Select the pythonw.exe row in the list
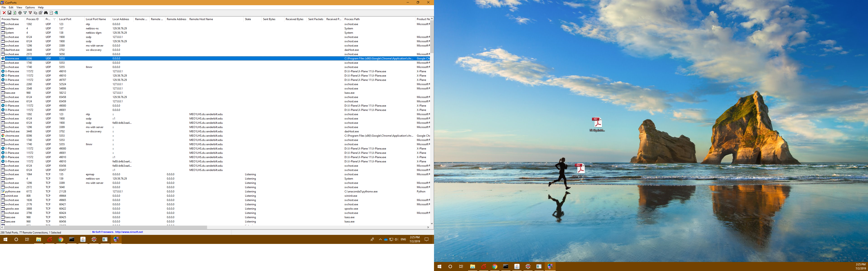This screenshot has width=868, height=271. pyautogui.click(x=13, y=192)
